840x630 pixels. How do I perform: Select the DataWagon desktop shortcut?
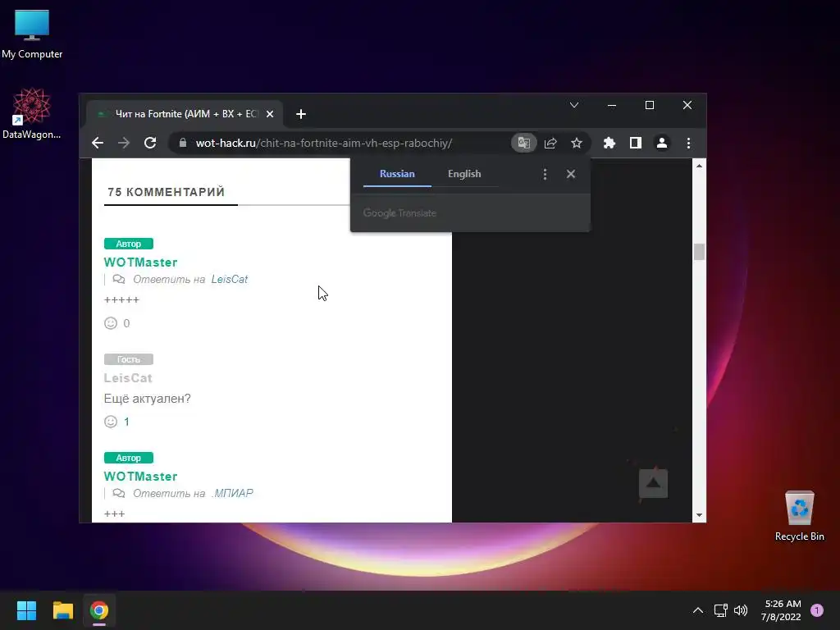32,113
